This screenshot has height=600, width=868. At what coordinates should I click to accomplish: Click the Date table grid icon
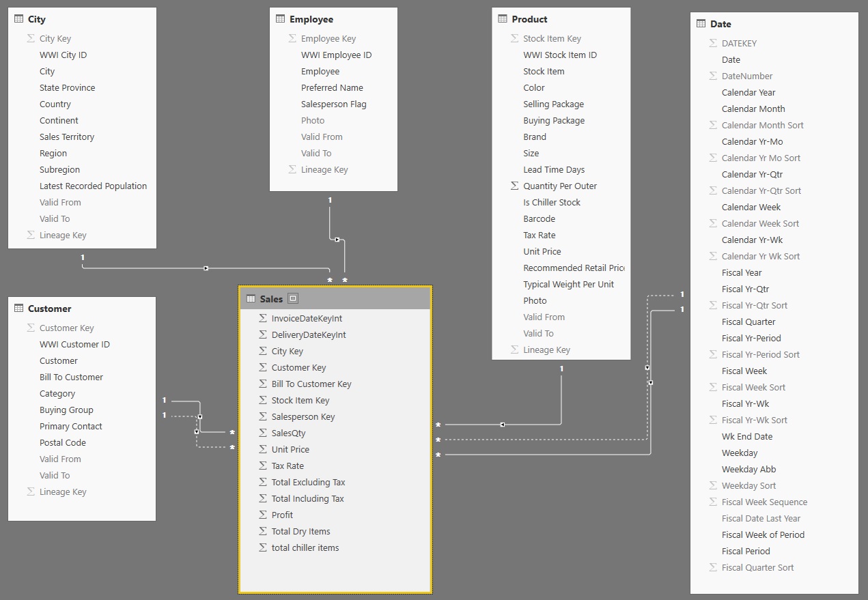coord(701,24)
